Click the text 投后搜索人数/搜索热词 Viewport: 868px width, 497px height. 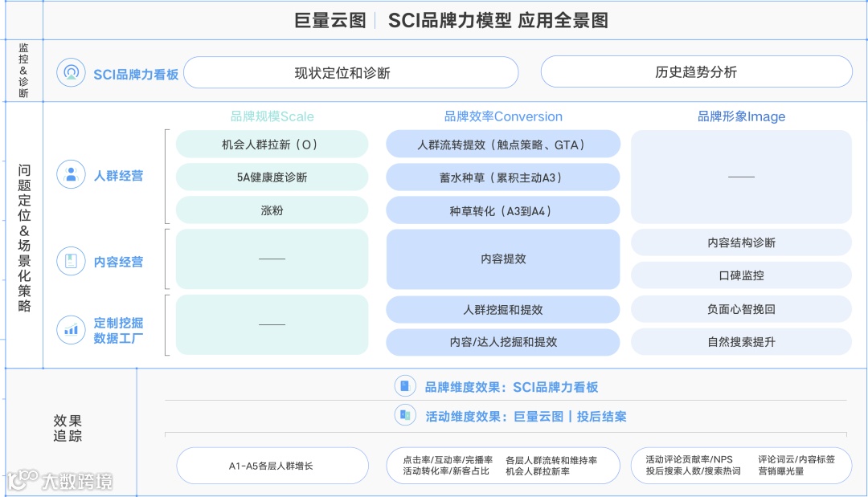pos(693,471)
